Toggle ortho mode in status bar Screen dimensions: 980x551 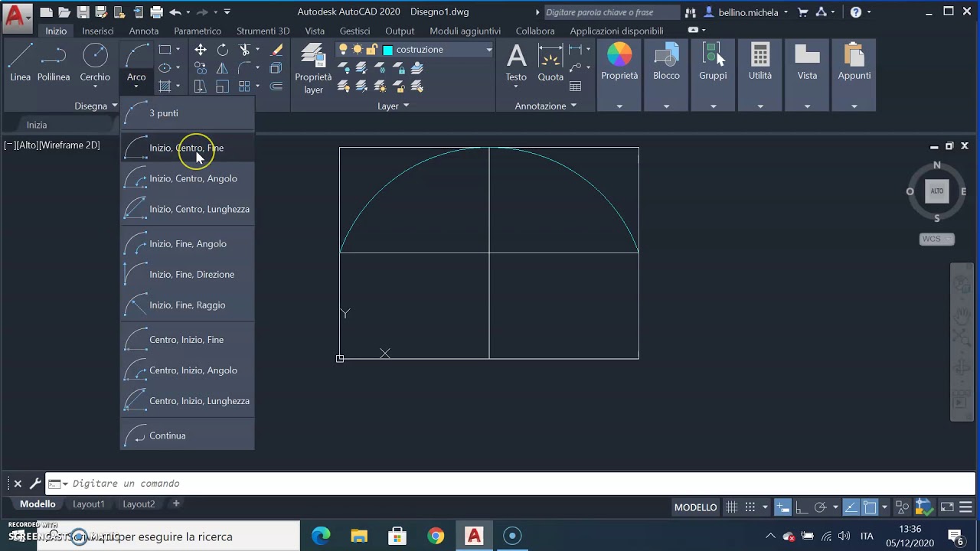pos(802,507)
